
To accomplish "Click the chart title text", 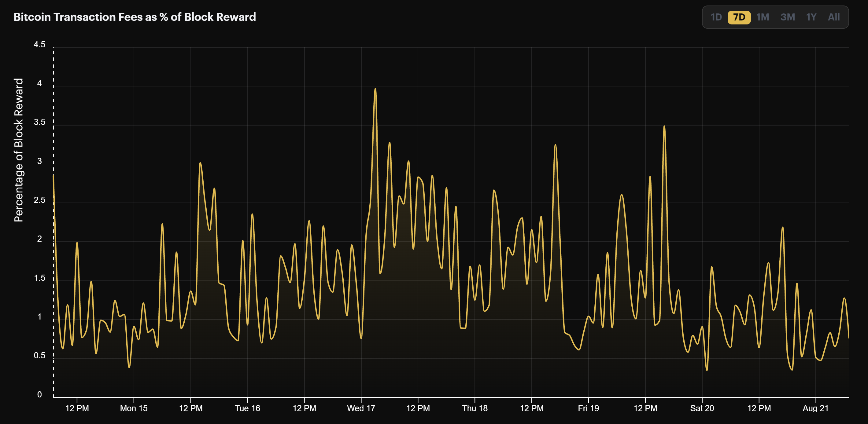I will (135, 16).
